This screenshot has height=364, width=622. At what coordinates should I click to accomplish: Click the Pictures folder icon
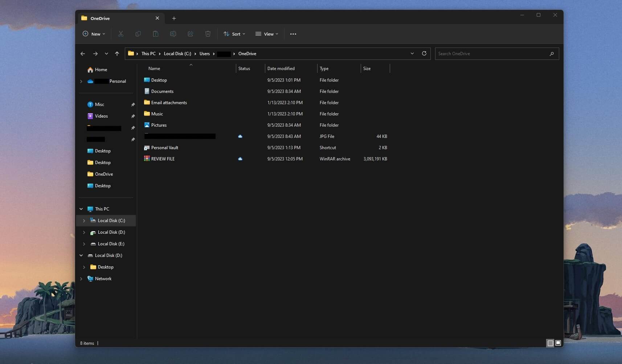(147, 125)
